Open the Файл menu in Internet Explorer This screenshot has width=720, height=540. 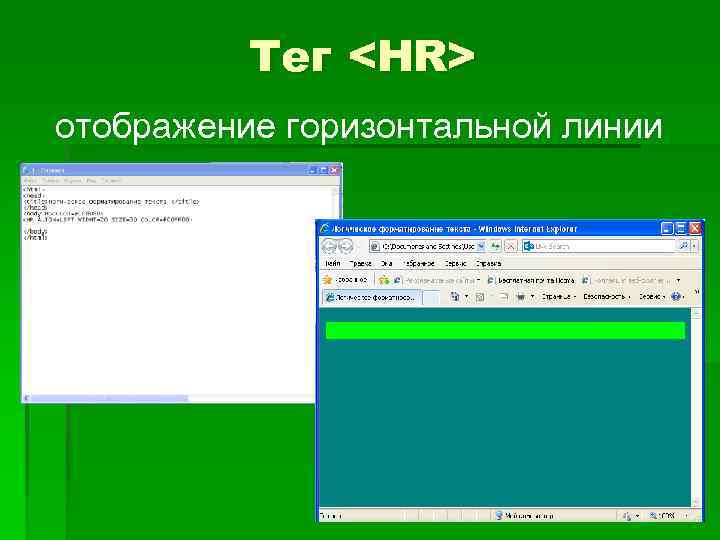point(332,264)
